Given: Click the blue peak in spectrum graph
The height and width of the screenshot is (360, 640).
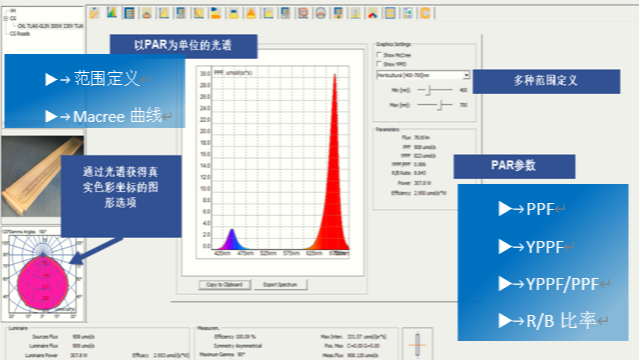Looking at the screenshot, I should point(232,240).
